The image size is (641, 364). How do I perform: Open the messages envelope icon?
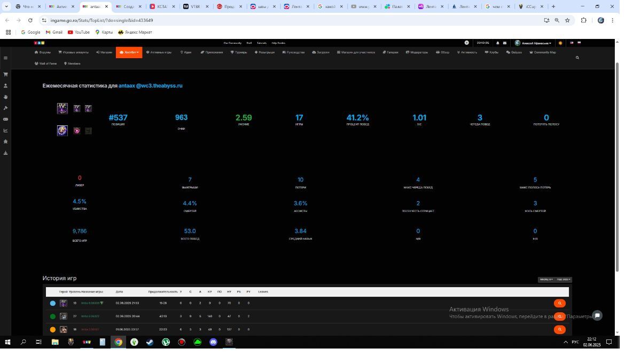click(x=504, y=43)
